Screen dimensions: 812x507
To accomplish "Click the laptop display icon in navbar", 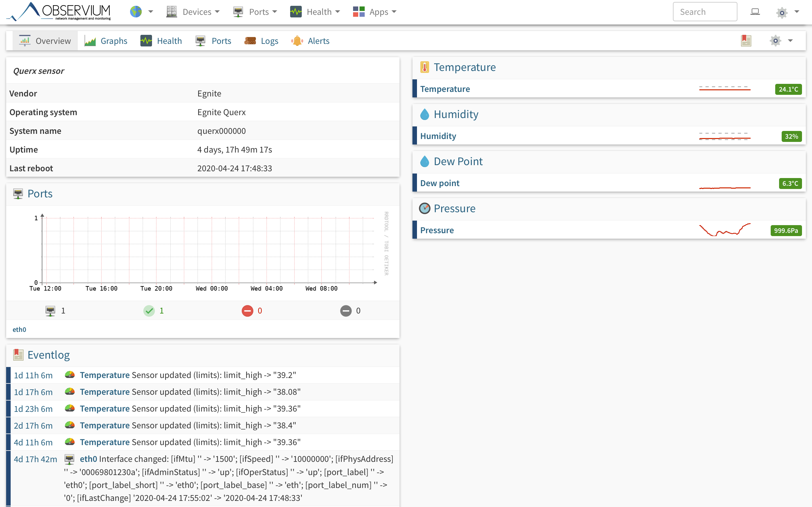I will coord(755,12).
